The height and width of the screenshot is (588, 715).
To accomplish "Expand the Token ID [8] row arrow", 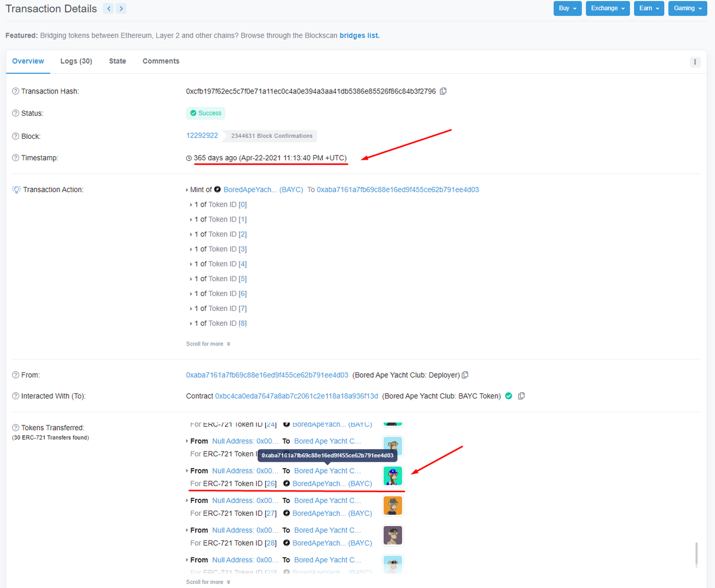I will [x=191, y=323].
